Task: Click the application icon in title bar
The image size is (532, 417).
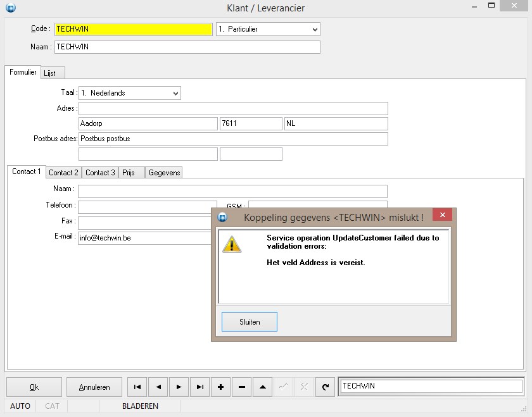Action: click(11, 8)
